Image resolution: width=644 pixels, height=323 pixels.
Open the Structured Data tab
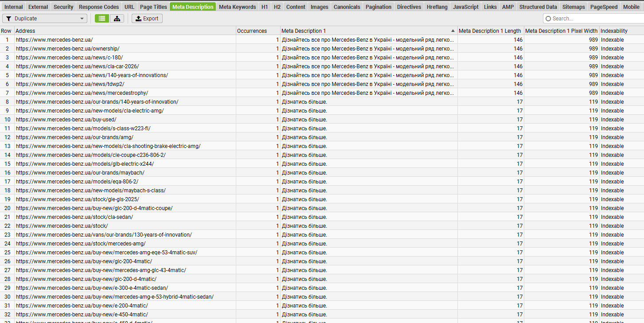[538, 7]
